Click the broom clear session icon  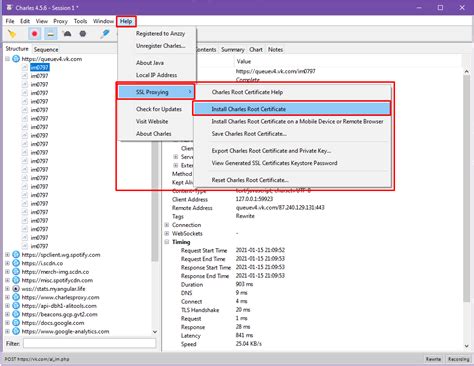[12, 34]
